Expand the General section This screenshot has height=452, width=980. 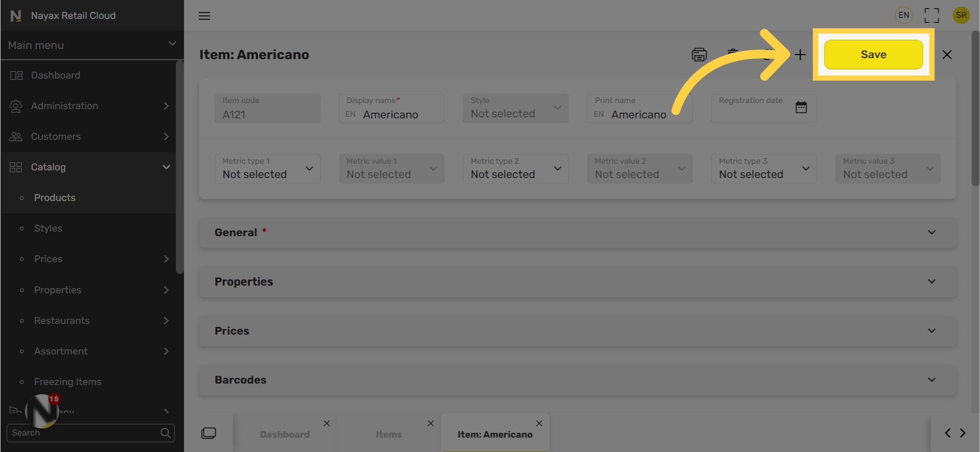577,233
